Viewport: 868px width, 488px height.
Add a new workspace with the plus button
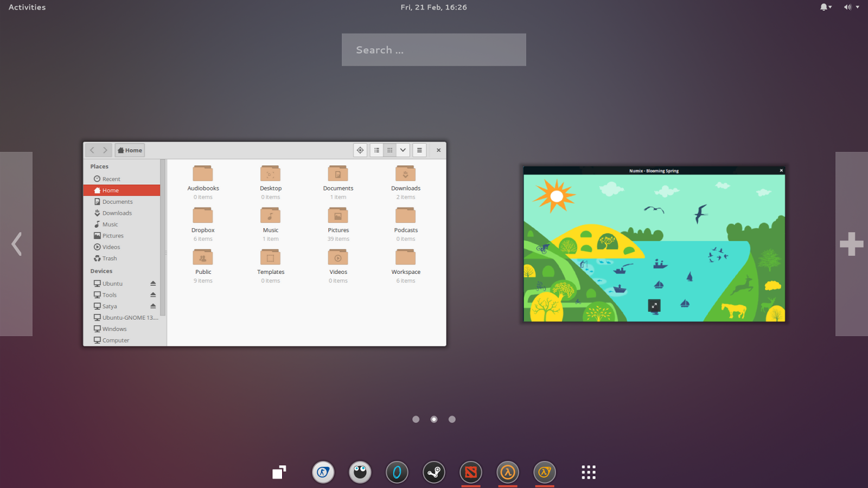point(851,243)
